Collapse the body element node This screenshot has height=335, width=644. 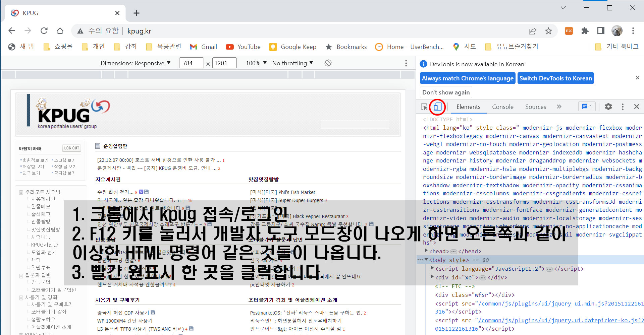(426, 259)
